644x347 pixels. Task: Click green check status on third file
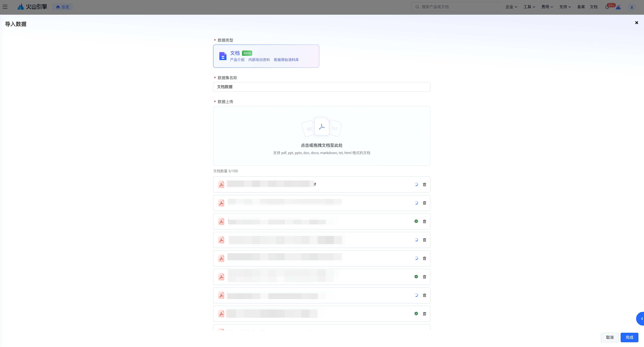click(416, 221)
